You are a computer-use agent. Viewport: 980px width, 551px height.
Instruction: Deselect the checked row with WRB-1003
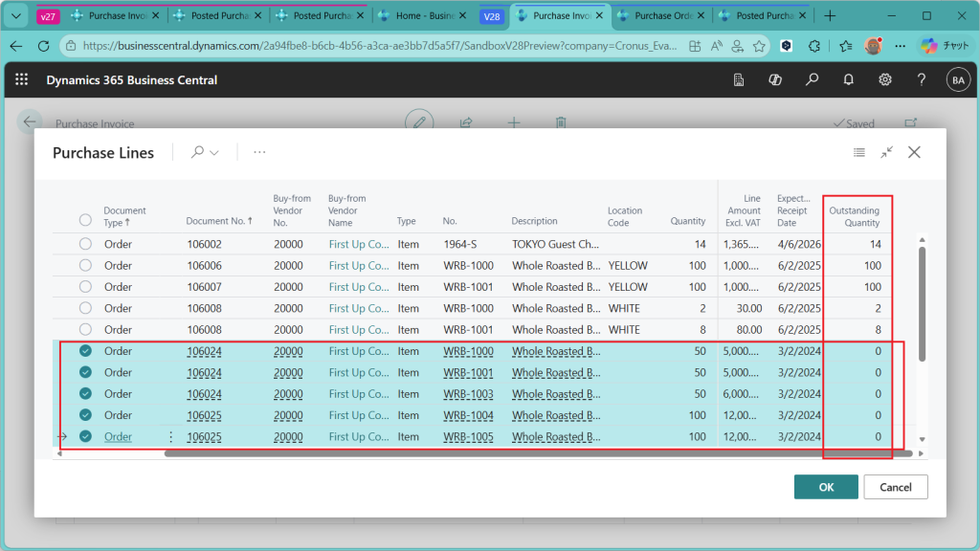click(85, 394)
